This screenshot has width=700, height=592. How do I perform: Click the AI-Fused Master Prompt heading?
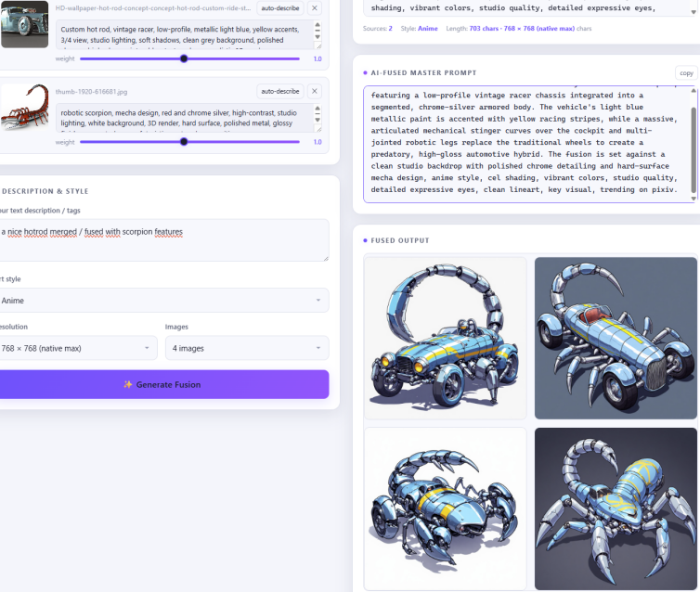click(423, 72)
